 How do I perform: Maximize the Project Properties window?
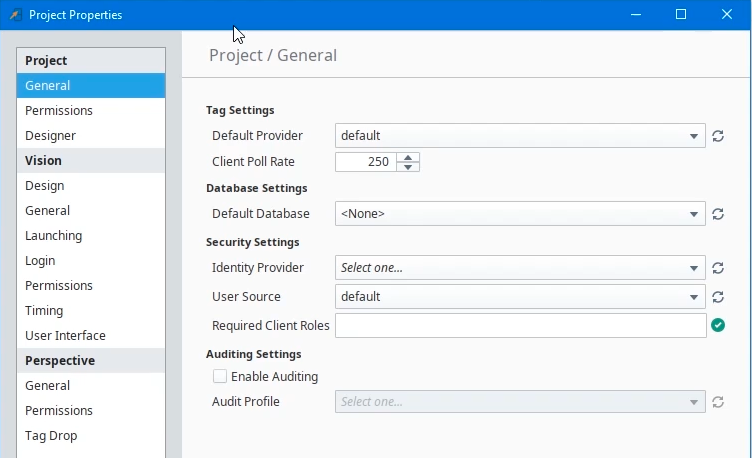(681, 15)
